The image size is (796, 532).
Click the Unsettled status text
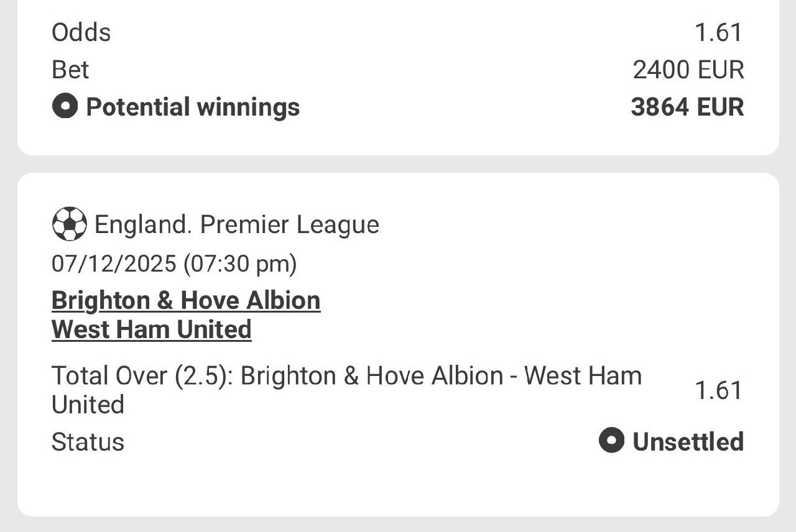[x=688, y=442]
